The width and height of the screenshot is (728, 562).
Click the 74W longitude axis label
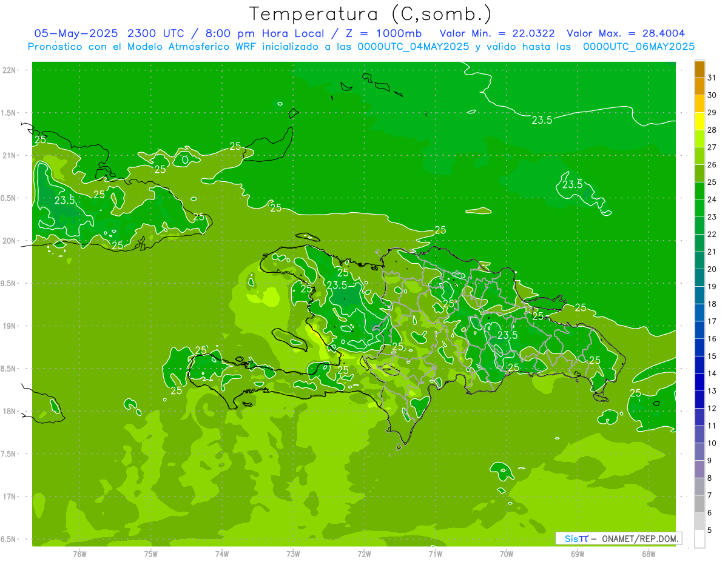click(x=222, y=554)
